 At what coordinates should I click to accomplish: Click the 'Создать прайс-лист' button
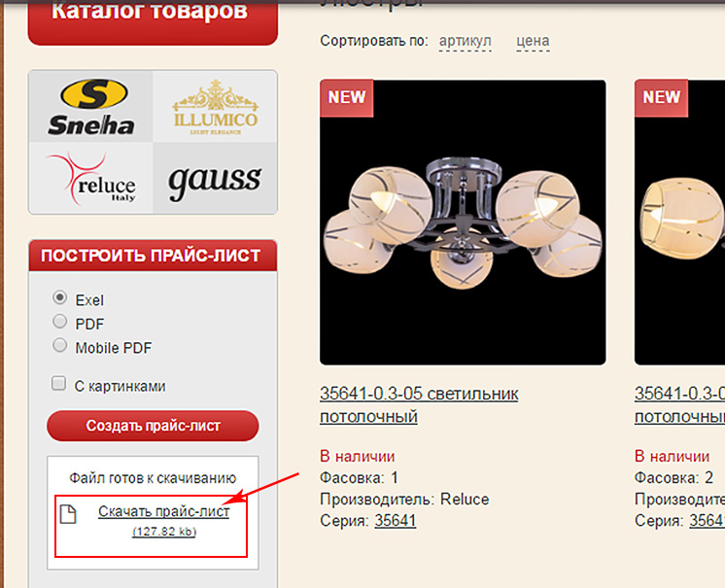(153, 426)
